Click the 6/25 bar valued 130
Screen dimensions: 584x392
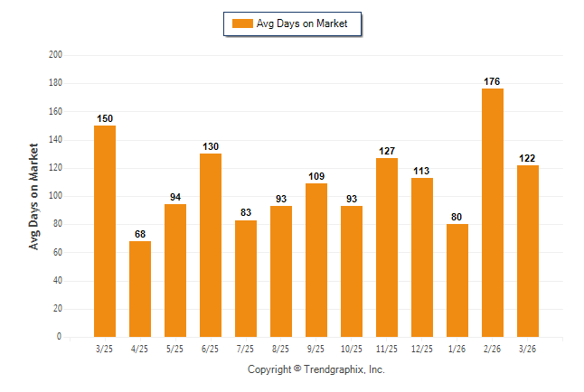pyautogui.click(x=211, y=245)
